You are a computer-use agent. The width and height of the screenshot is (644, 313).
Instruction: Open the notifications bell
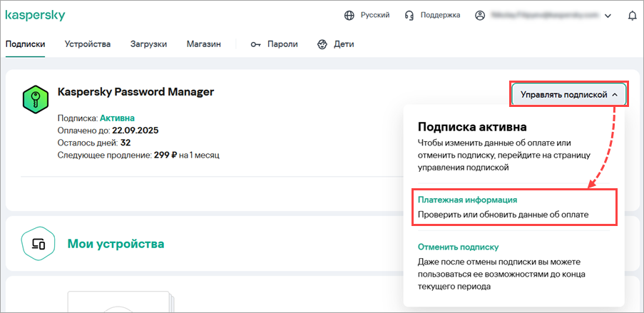pos(633,16)
